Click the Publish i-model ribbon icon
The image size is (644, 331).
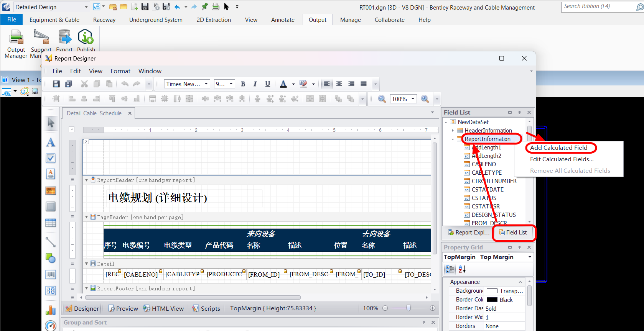point(86,37)
